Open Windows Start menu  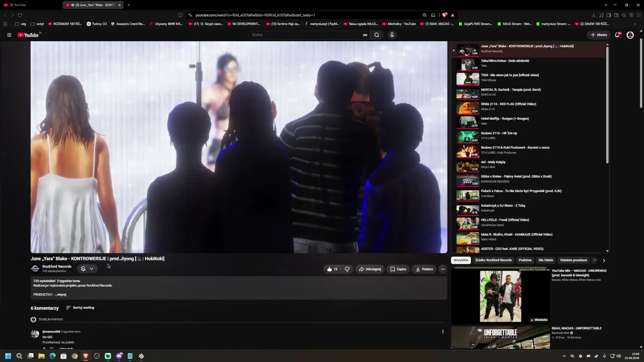point(8,356)
